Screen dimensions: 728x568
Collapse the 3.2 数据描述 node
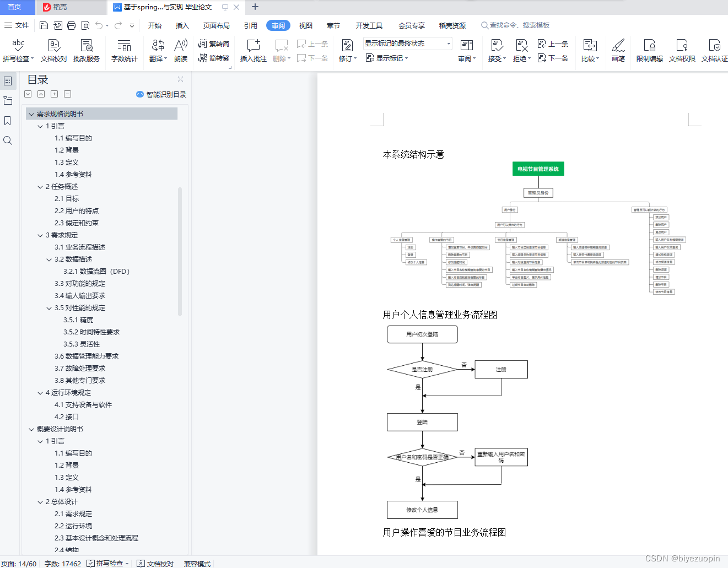pyautogui.click(x=49, y=259)
